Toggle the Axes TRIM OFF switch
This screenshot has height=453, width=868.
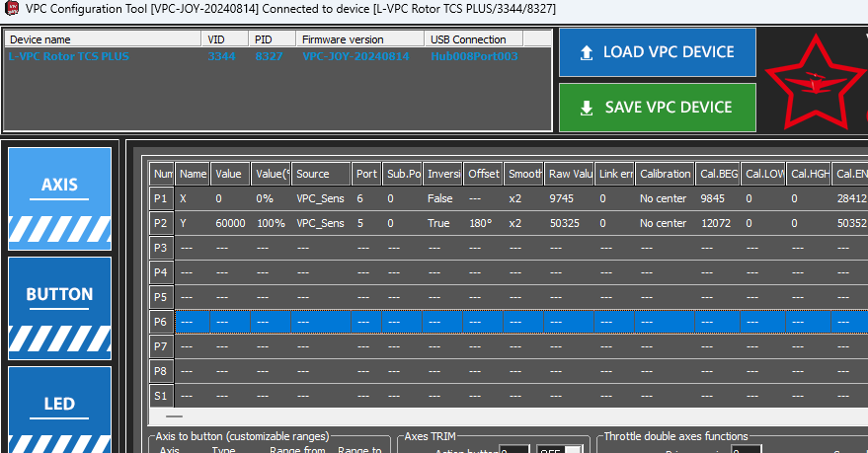560,449
